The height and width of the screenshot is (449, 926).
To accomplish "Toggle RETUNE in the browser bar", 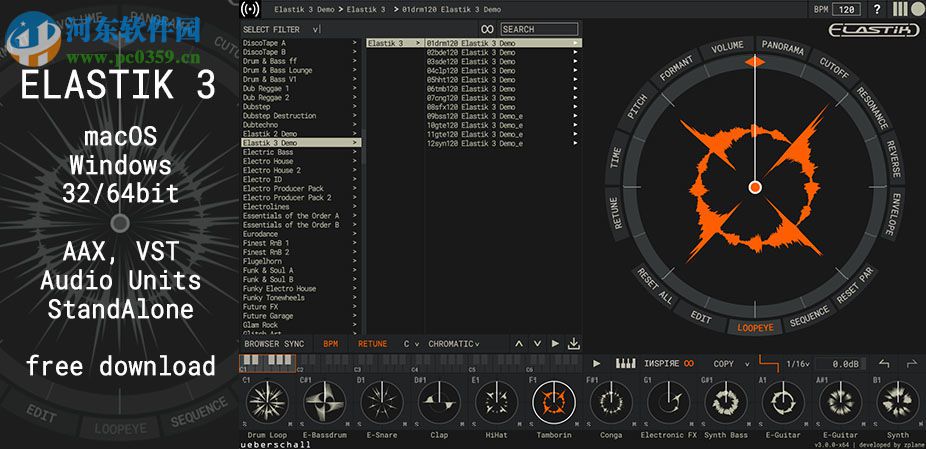I will (373, 344).
